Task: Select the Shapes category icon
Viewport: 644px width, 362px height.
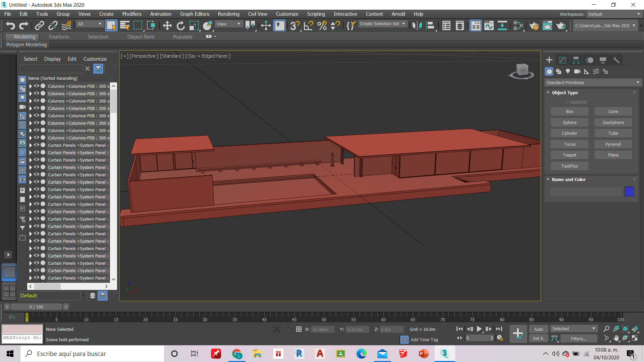Action: point(558,71)
